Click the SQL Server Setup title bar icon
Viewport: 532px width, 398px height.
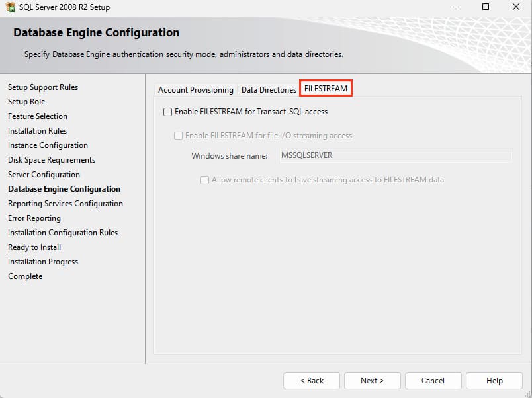tap(10, 7)
